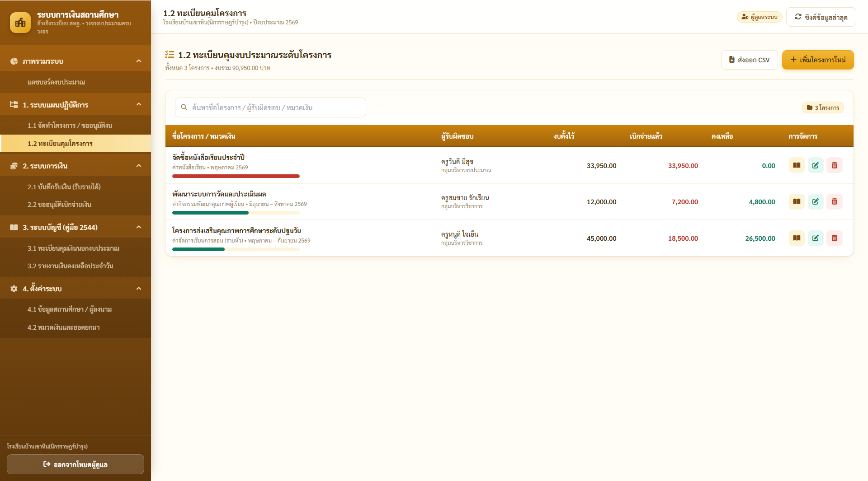The width and height of the screenshot is (868, 481).
Task: Delete the โครงการส่งเสริมคุณภาพการศึกษาระดับปฐมวัย project
Action: (835, 238)
